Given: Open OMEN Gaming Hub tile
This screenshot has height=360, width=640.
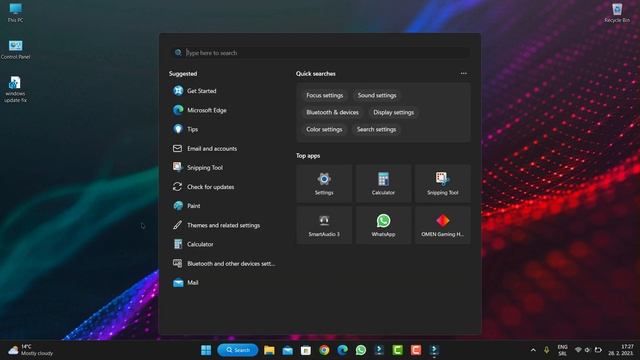Looking at the screenshot, I should pyautogui.click(x=442, y=225).
